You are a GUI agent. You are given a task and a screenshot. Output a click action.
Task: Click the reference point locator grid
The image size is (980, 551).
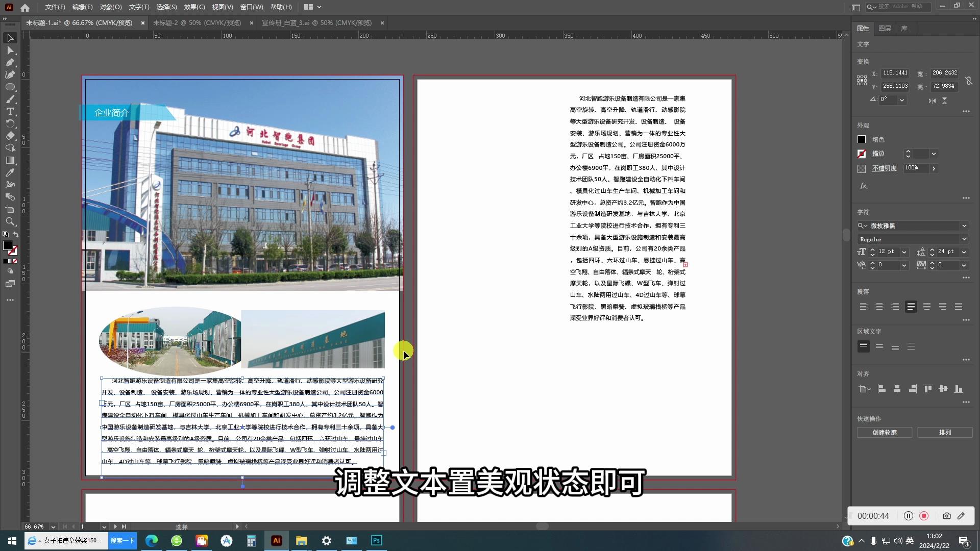tap(862, 80)
